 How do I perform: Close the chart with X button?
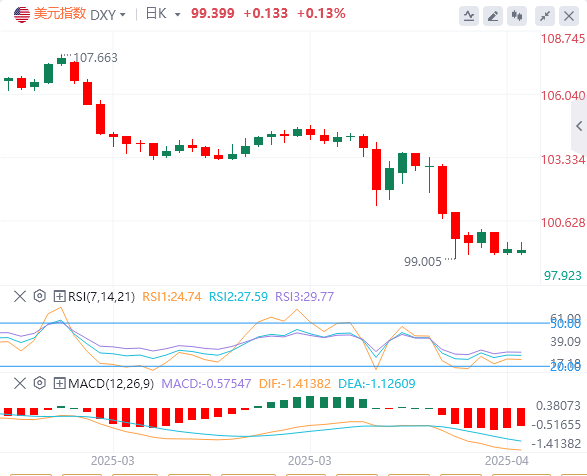coord(569,16)
